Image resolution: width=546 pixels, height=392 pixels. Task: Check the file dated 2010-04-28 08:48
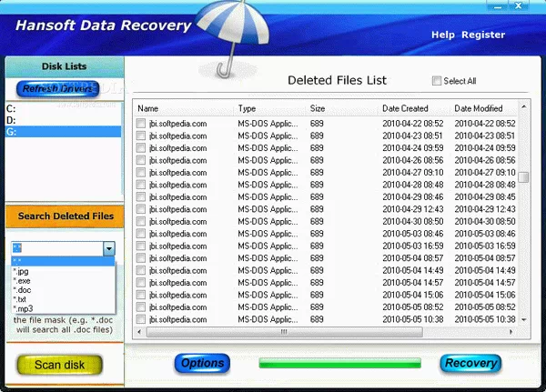[141, 185]
